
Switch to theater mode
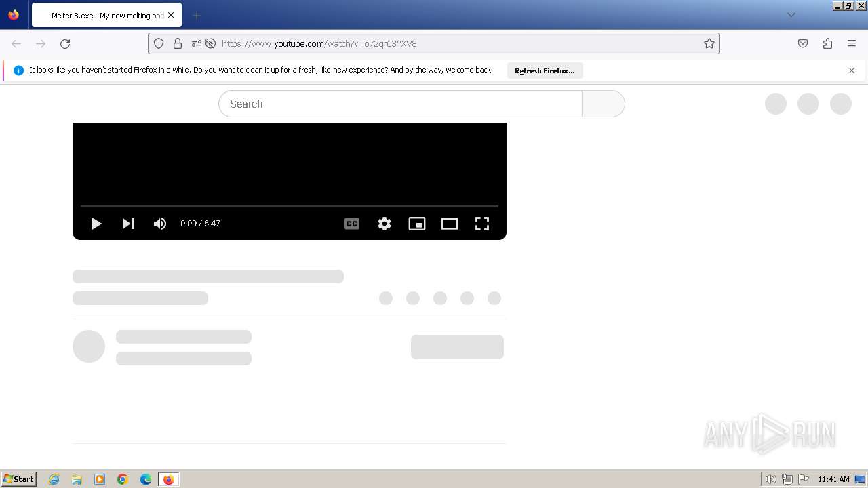[x=450, y=224]
